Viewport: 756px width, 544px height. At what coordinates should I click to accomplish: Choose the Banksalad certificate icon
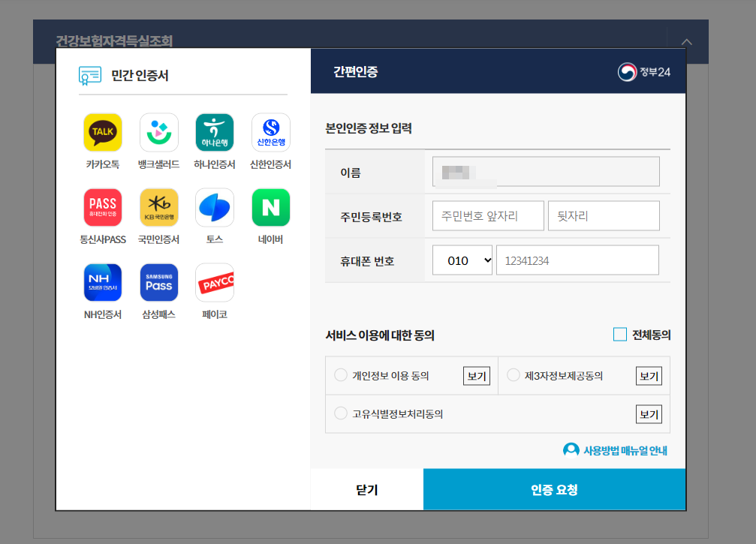point(158,133)
